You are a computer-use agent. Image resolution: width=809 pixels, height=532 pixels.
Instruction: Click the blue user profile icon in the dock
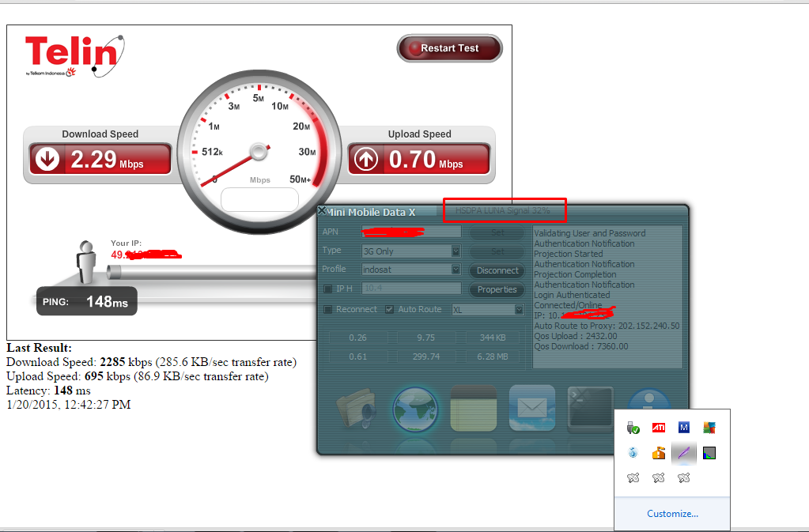point(648,399)
